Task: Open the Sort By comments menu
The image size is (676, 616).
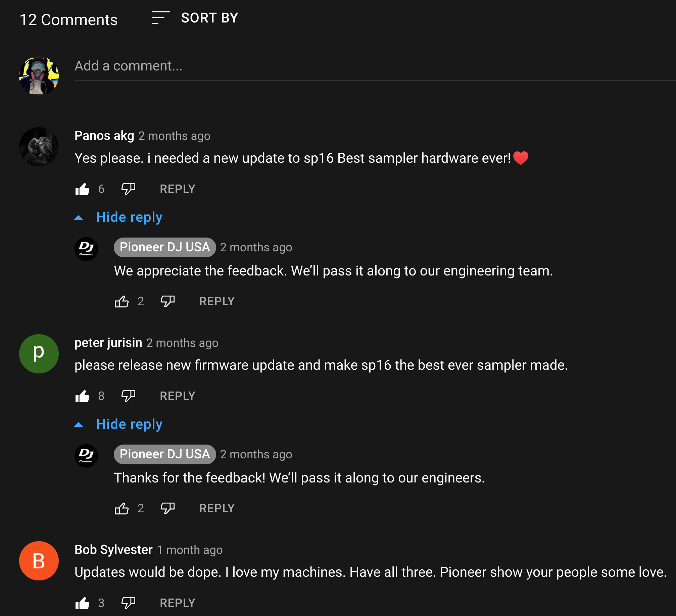Action: pos(195,18)
